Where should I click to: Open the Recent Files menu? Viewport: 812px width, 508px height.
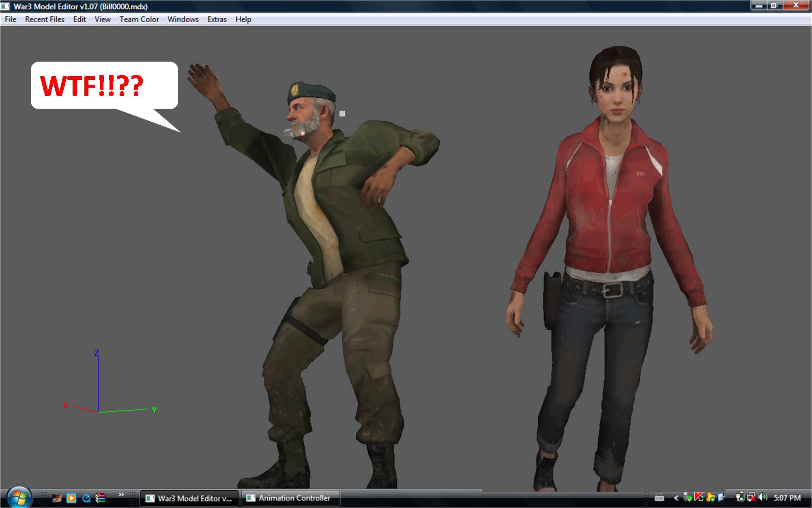point(45,19)
